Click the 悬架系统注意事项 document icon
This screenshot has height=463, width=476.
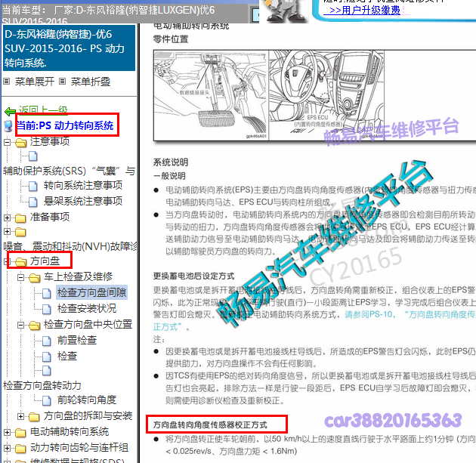click(x=32, y=202)
